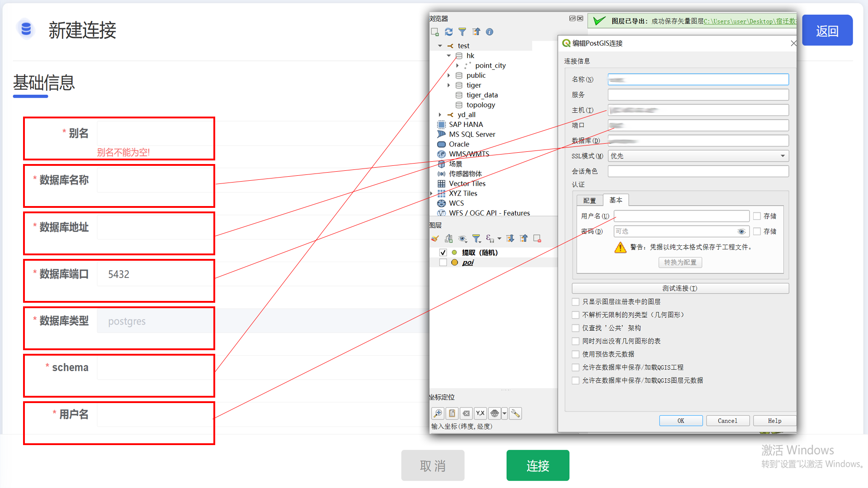Click Filter Legend funnel in layers toolbar
The width and height of the screenshot is (868, 488).
tap(476, 238)
